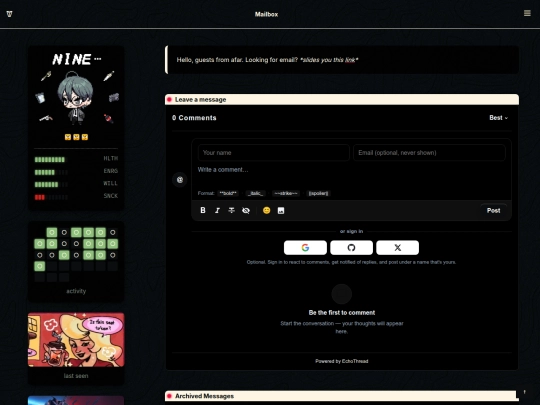Viewport: 540px width, 405px height.
Task: Click the Mailbox page title
Action: pyautogui.click(x=266, y=14)
